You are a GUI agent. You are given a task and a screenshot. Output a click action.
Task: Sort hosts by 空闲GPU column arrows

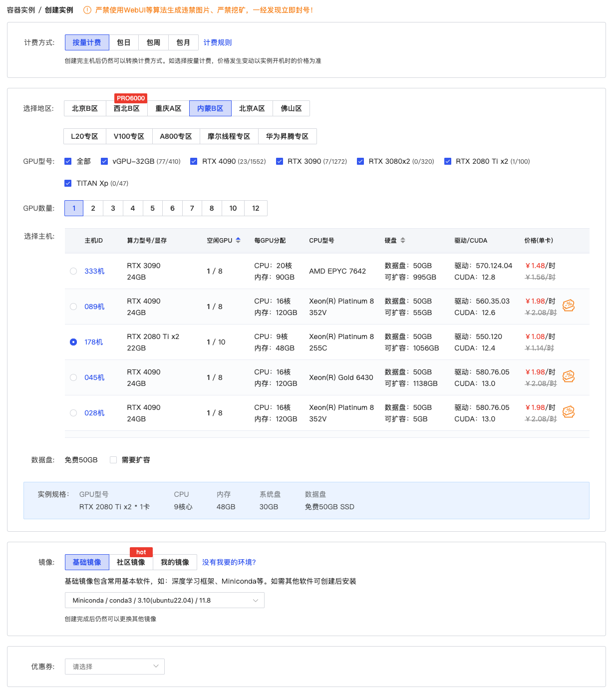(238, 240)
